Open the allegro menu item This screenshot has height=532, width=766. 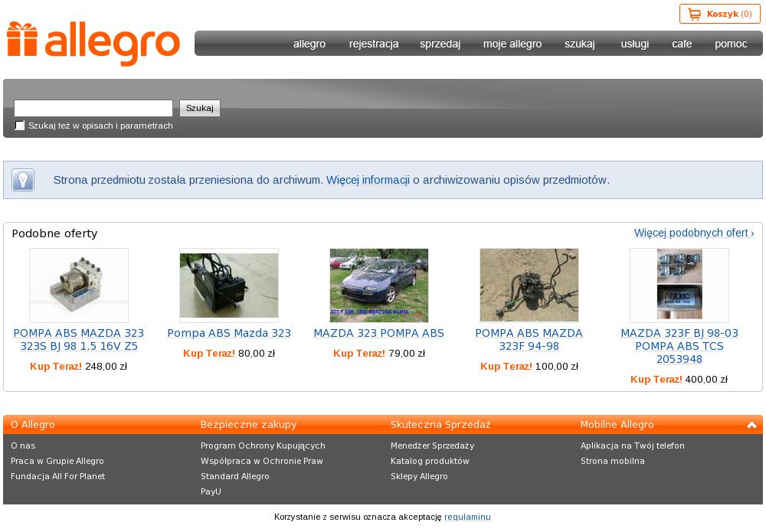tap(309, 44)
